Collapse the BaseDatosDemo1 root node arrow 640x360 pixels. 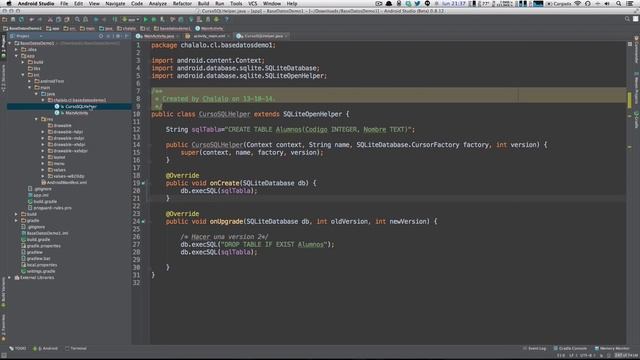[10, 43]
